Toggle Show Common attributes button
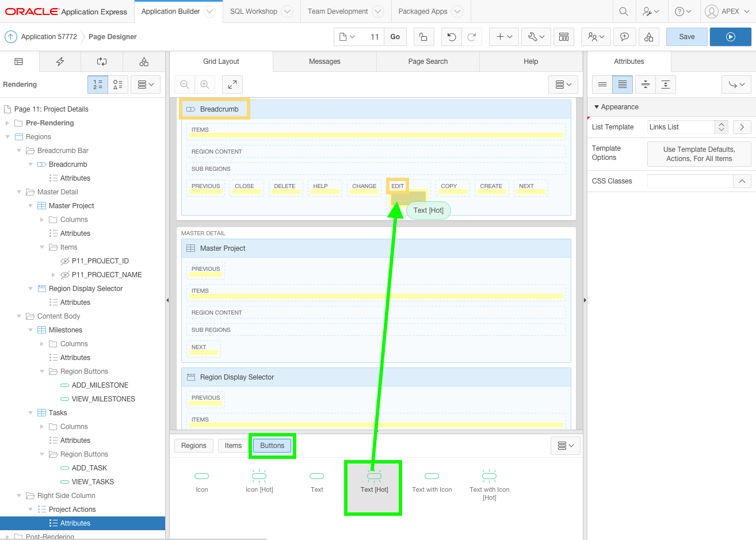This screenshot has width=756, height=540. pyautogui.click(x=602, y=85)
